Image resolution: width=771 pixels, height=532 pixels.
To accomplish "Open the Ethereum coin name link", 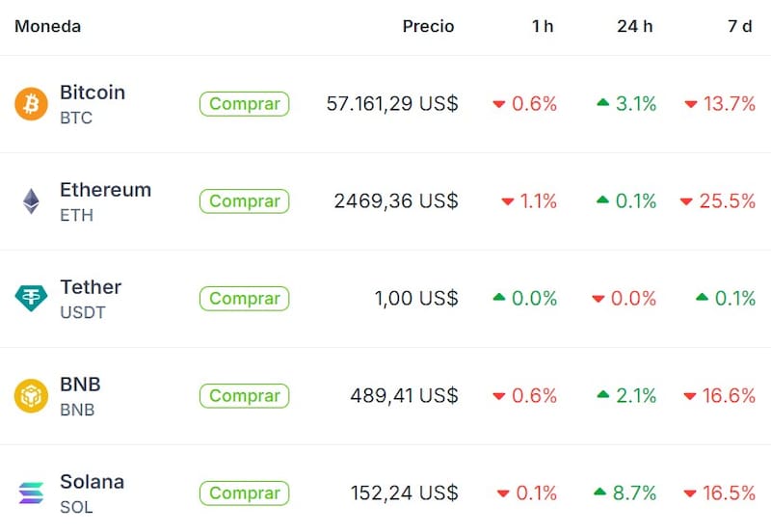I will click(x=105, y=190).
